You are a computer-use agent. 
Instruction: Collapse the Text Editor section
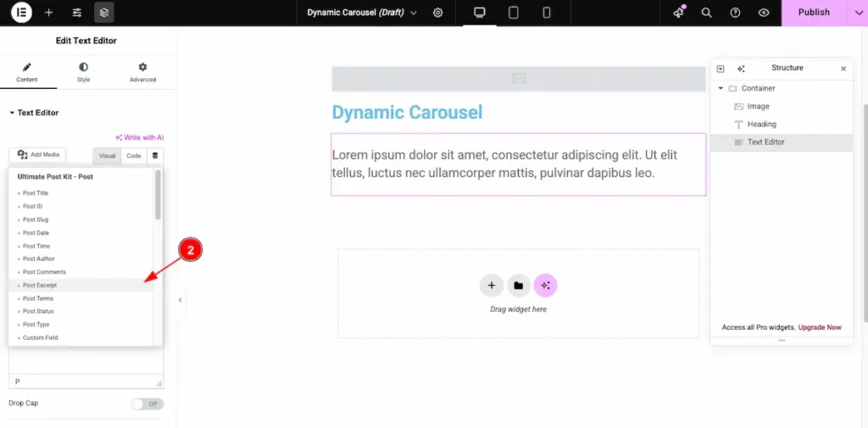point(13,113)
